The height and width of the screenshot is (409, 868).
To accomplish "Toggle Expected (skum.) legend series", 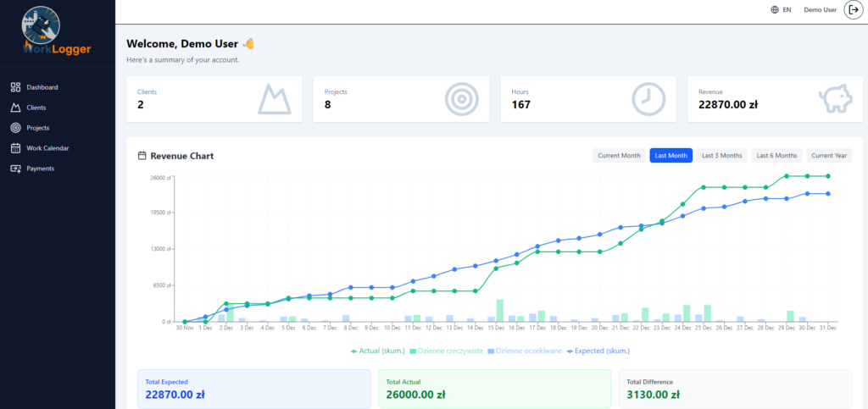I will coord(598,350).
